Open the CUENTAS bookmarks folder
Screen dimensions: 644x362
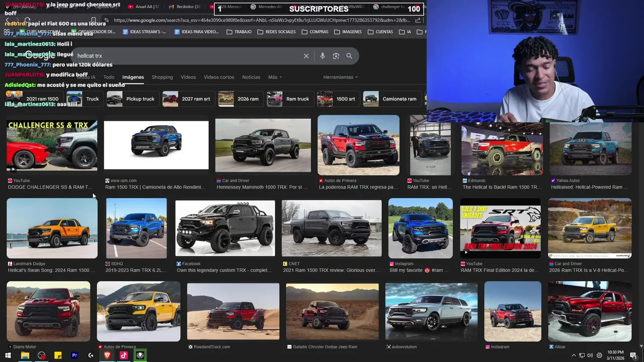[380, 32]
